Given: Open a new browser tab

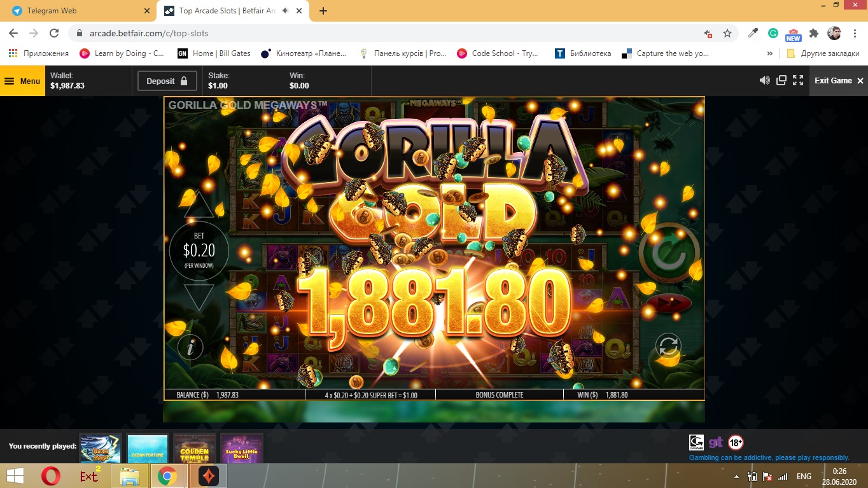Looking at the screenshot, I should [323, 11].
